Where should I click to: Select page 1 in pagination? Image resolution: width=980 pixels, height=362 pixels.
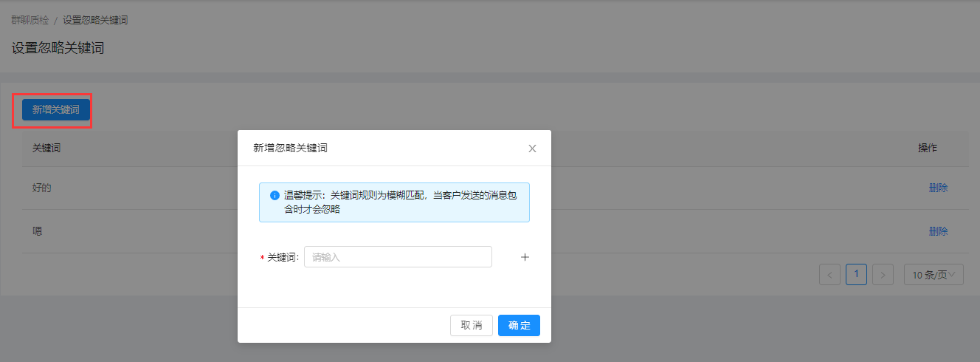[x=856, y=274]
